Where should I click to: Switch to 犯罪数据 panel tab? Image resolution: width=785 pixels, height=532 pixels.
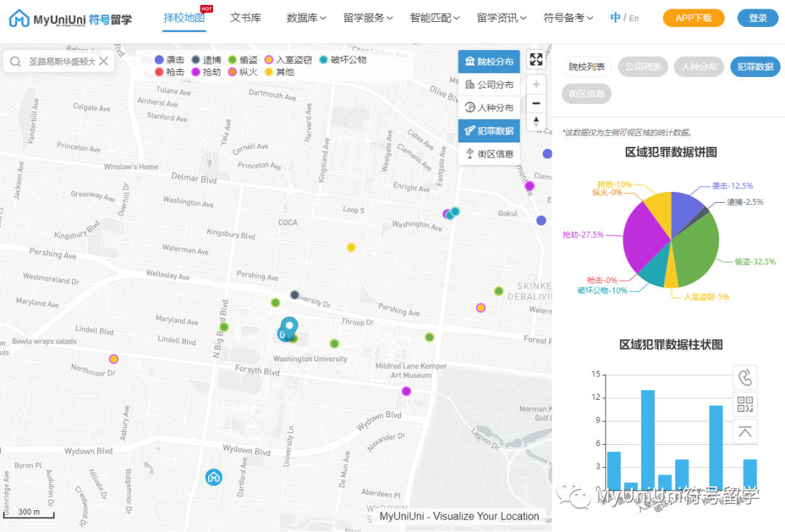[x=755, y=67]
